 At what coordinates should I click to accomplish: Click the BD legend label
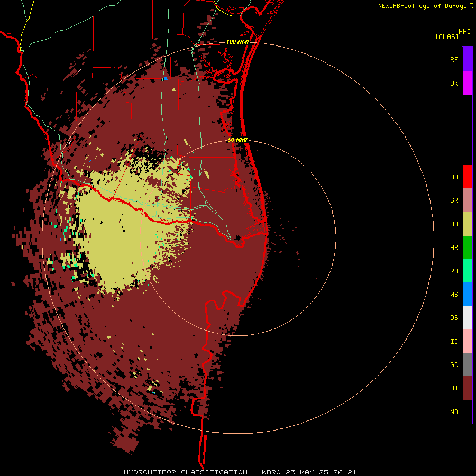tap(454, 224)
